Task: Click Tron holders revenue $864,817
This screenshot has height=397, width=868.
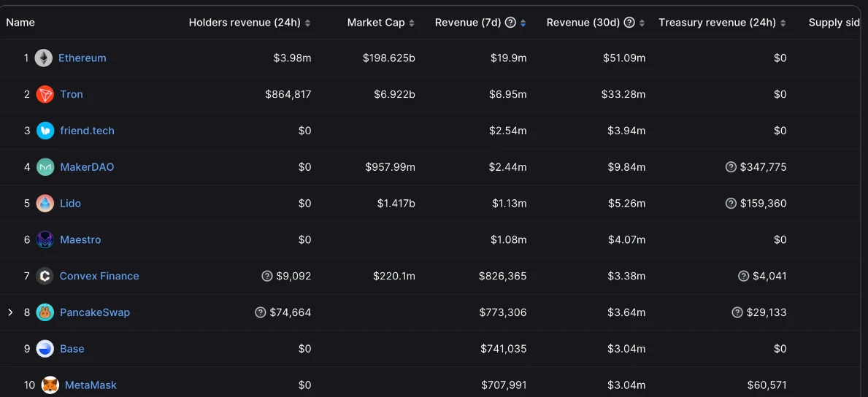Action: 288,94
